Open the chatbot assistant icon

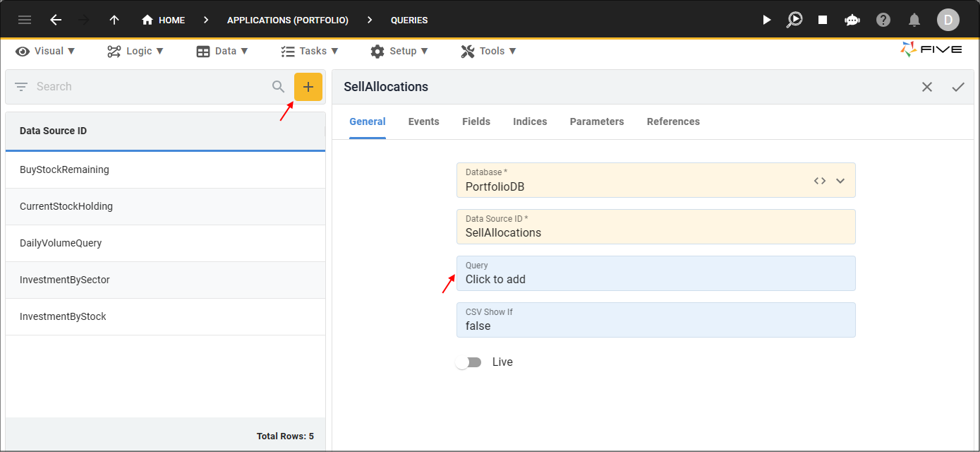tap(852, 20)
